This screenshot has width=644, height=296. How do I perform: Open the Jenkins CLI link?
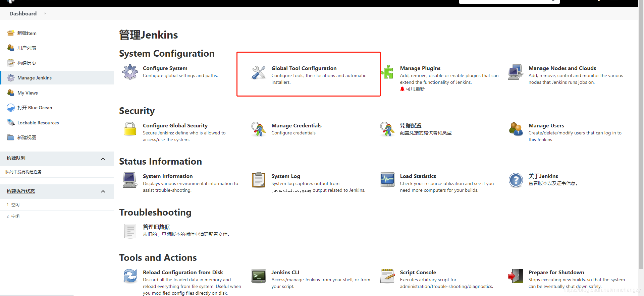pos(285,272)
